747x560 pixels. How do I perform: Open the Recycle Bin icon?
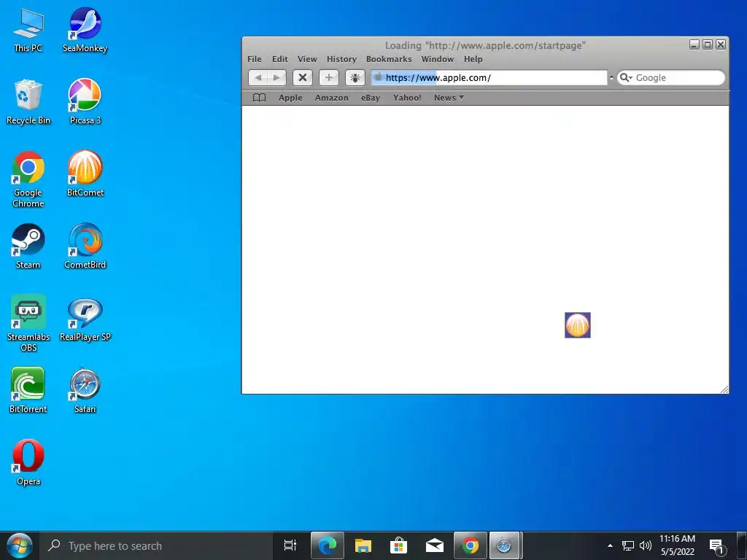pyautogui.click(x=28, y=102)
